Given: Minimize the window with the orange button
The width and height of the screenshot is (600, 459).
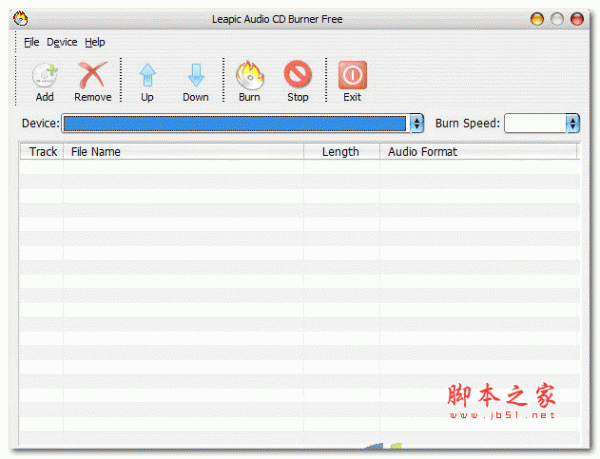Looking at the screenshot, I should click(537, 19).
